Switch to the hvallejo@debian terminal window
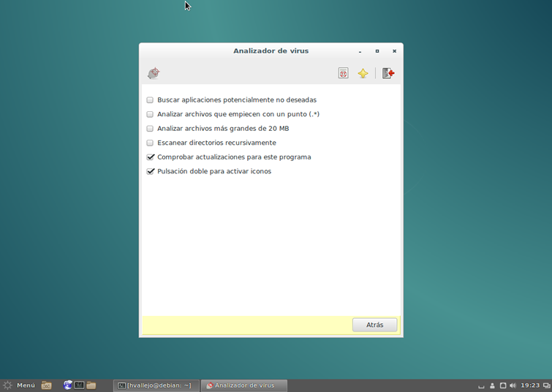The width and height of the screenshot is (552, 392). [156, 385]
